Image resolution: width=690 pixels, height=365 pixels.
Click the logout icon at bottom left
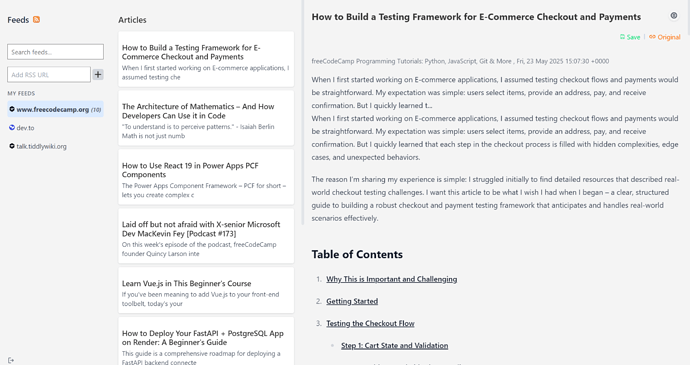[11, 360]
